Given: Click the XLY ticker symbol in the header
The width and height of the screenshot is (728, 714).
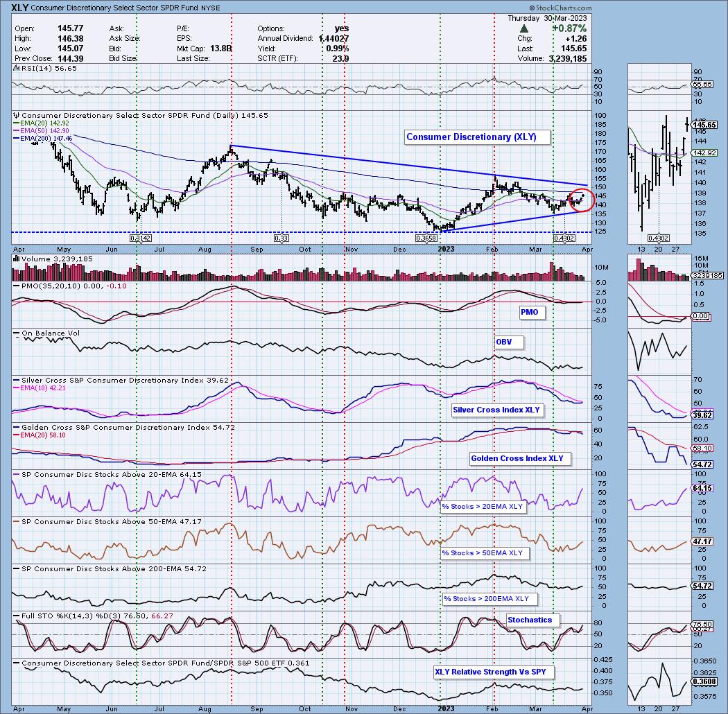Looking at the screenshot, I should [x=20, y=8].
